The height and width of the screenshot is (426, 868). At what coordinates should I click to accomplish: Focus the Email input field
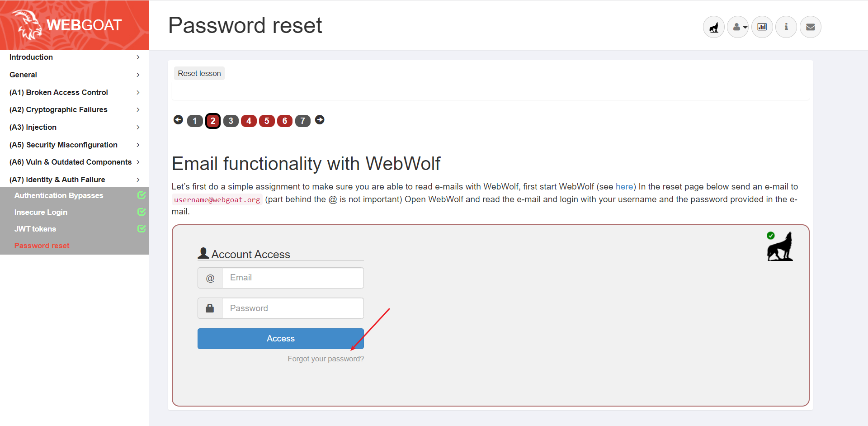(x=293, y=278)
